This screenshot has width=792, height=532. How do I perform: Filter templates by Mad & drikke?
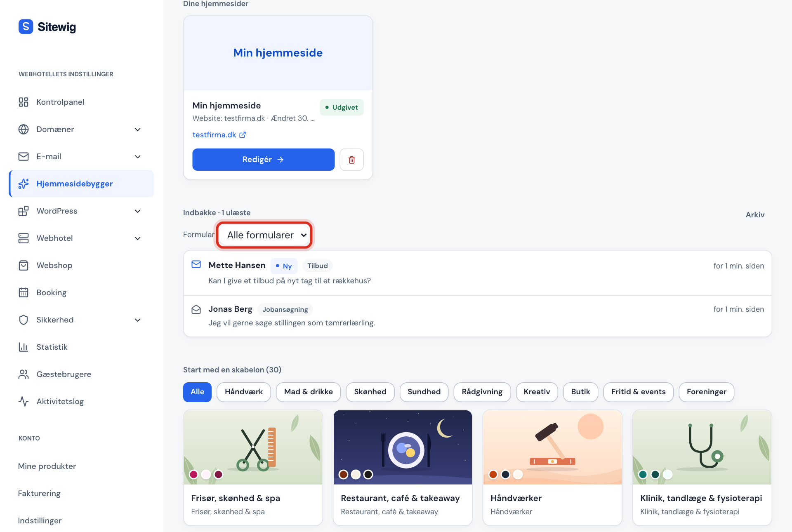click(309, 392)
